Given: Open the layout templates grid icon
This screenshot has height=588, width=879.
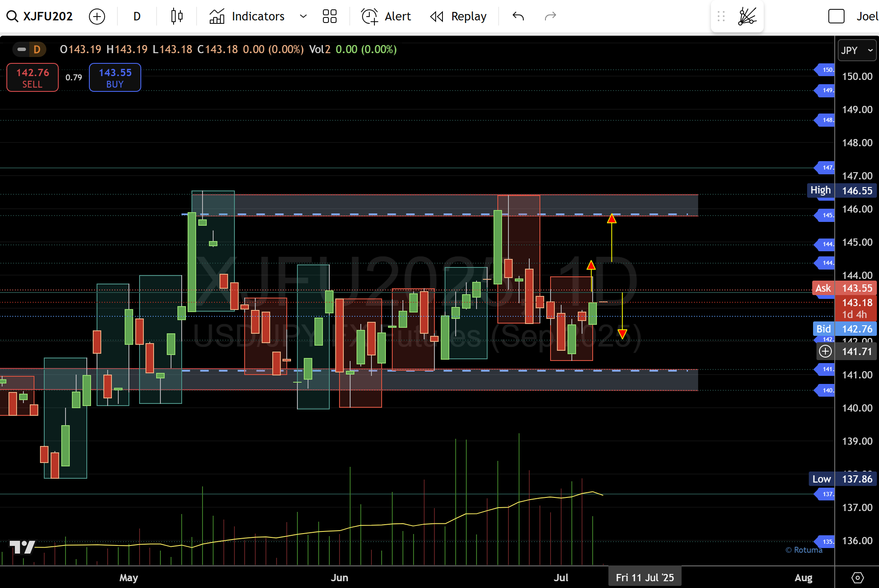Looking at the screenshot, I should pyautogui.click(x=329, y=17).
